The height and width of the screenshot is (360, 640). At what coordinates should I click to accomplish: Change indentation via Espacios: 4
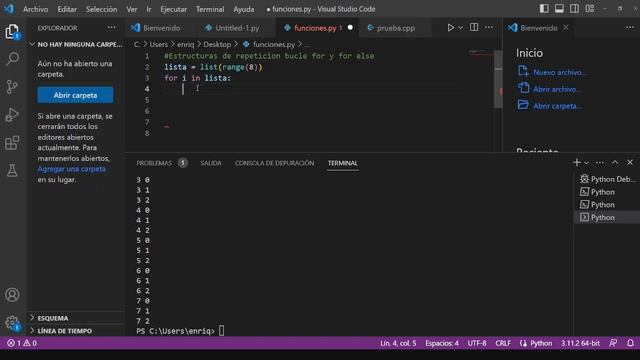click(442, 343)
